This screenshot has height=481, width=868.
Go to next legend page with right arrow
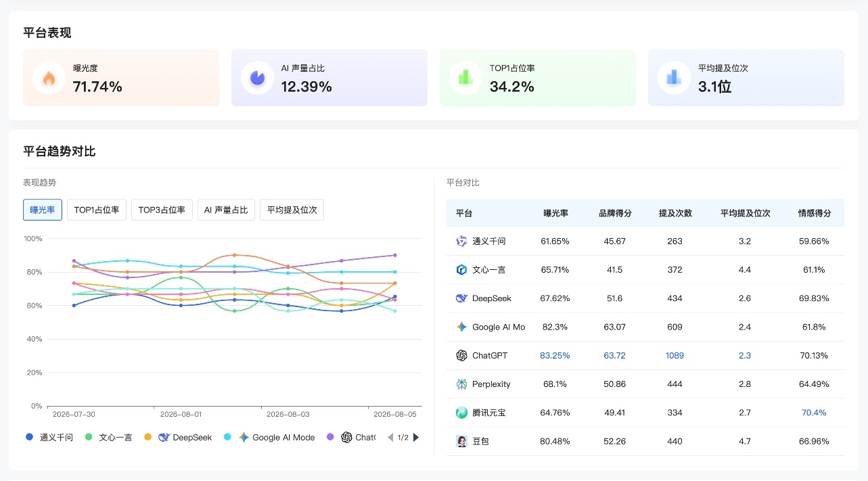point(416,438)
